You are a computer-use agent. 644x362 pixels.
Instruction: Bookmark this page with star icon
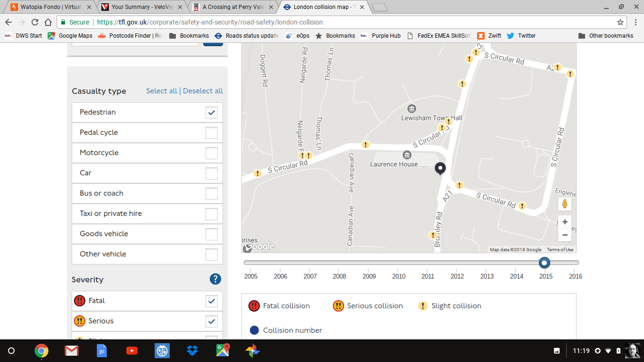(620, 22)
